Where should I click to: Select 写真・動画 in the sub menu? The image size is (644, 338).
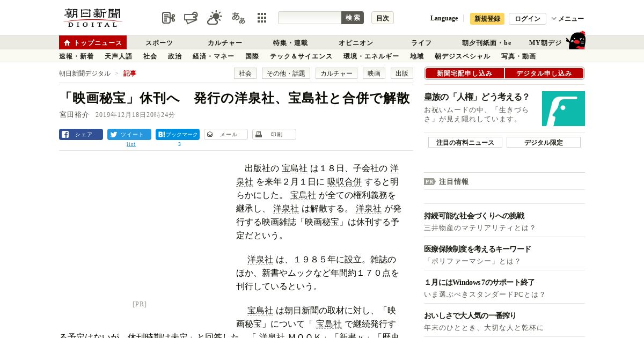click(x=518, y=56)
